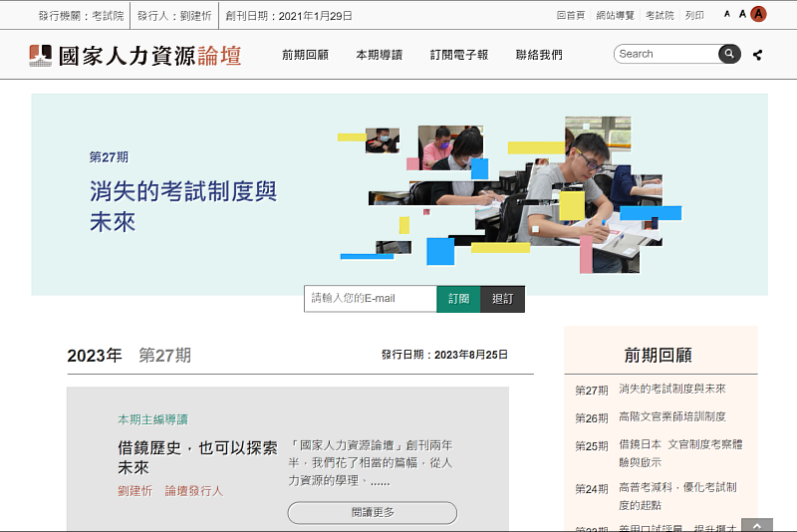Image resolution: width=797 pixels, height=532 pixels.
Task: Click the 國家人力資源論壇 site logo
Action: click(135, 56)
